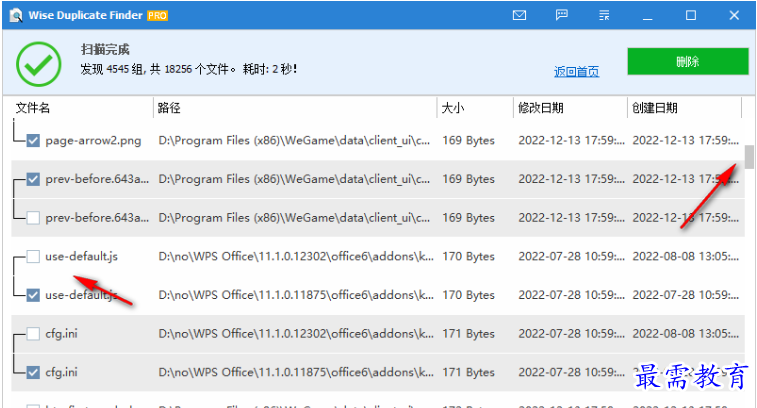This screenshot has height=408, width=757.
Task: Minimize the Wise Duplicate Finder window
Action: pyautogui.click(x=647, y=16)
